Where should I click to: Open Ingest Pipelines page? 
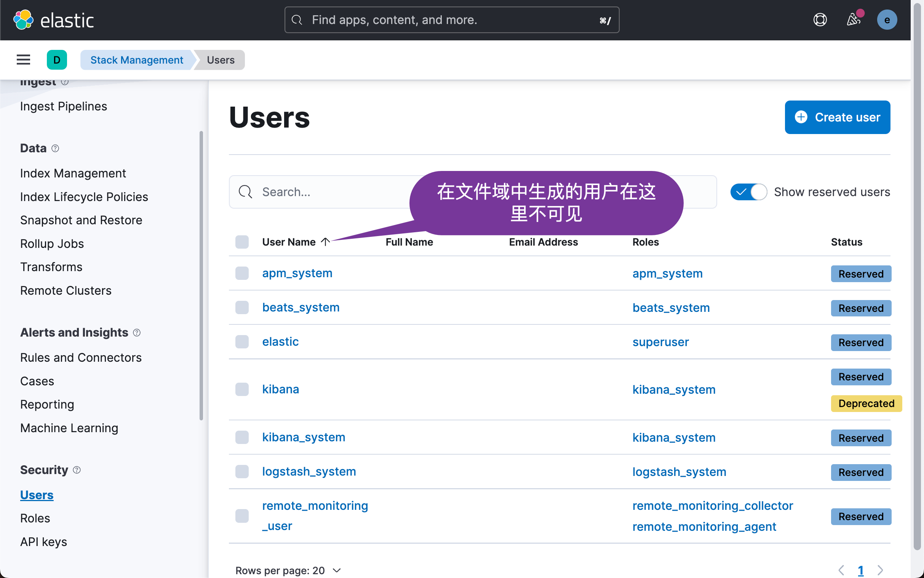[64, 106]
